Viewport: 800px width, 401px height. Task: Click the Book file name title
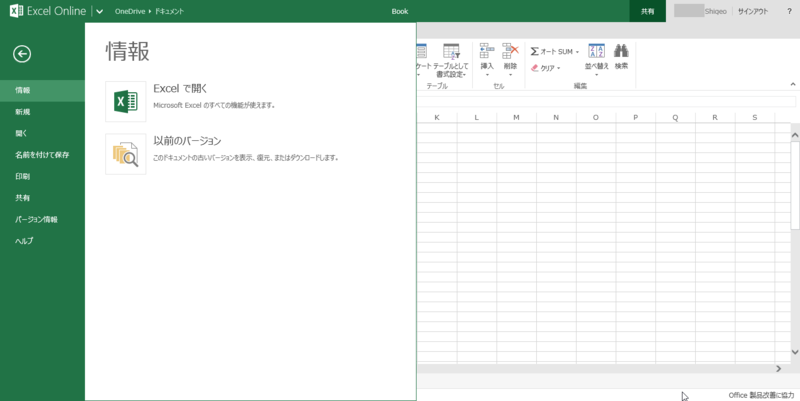tap(400, 11)
